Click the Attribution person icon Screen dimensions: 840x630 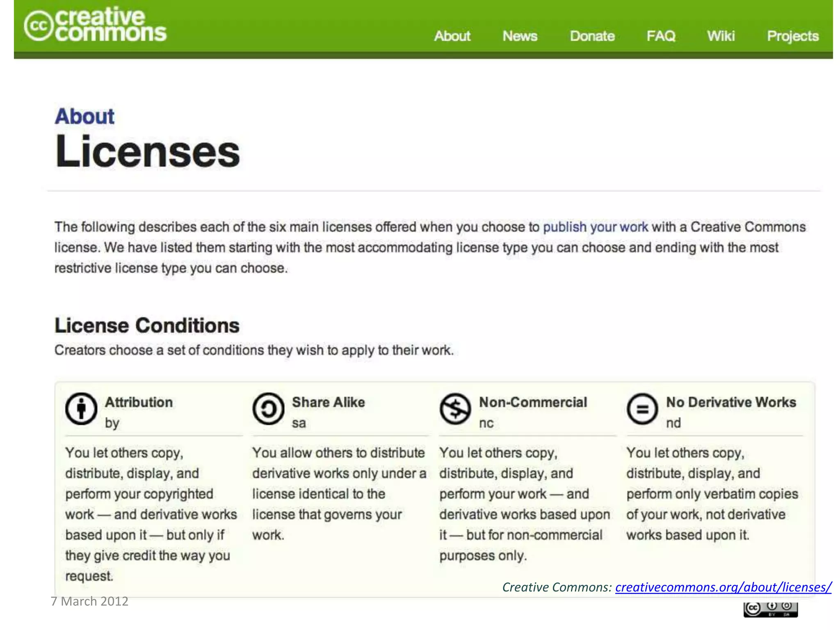click(x=81, y=409)
